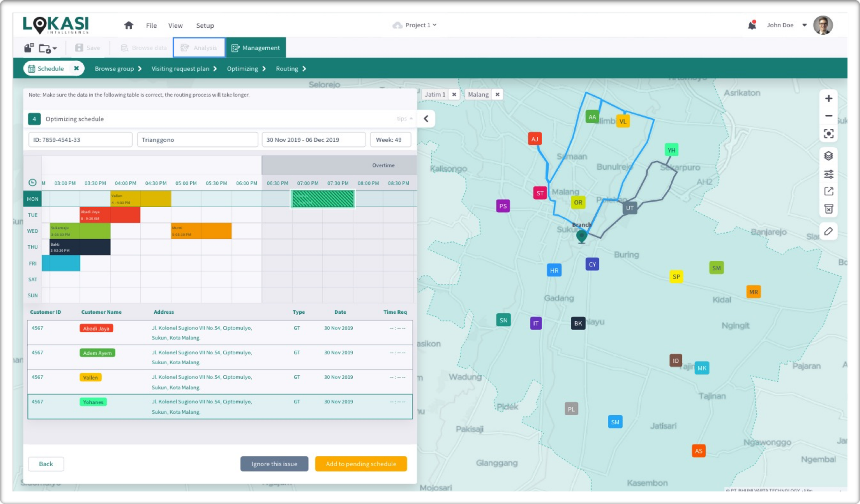Open map filter sliders icon

pyautogui.click(x=828, y=174)
